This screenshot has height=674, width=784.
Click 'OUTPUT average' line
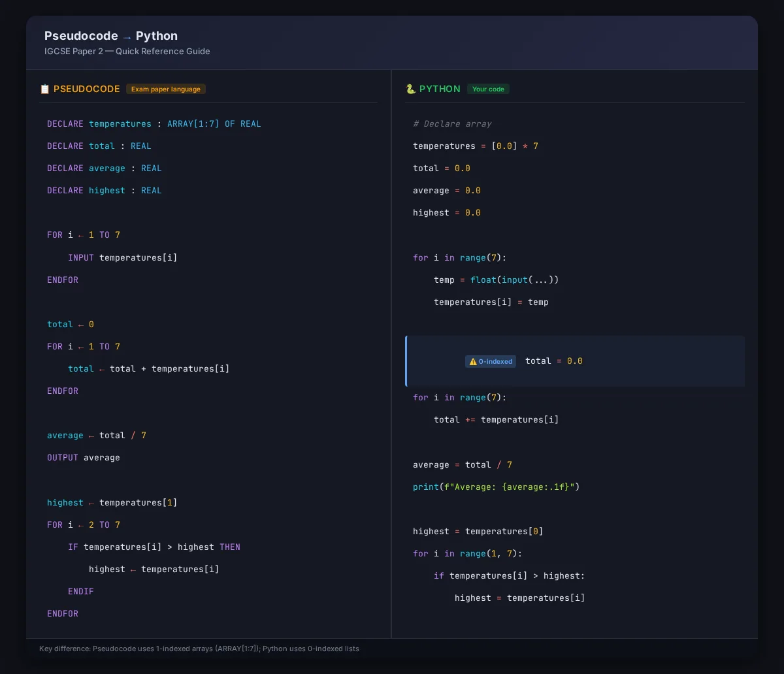point(84,458)
